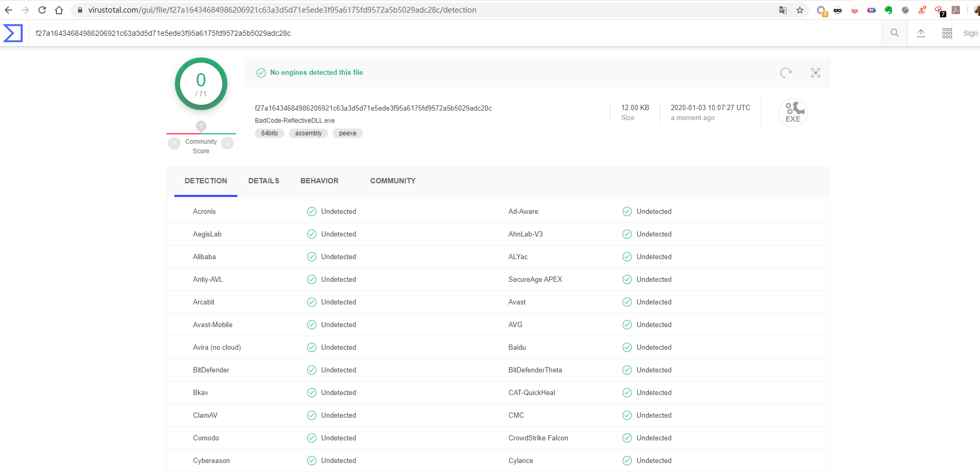Screen dimensions: 980x473
Task: Click 'No engines detected this file' message
Action: pyautogui.click(x=316, y=73)
